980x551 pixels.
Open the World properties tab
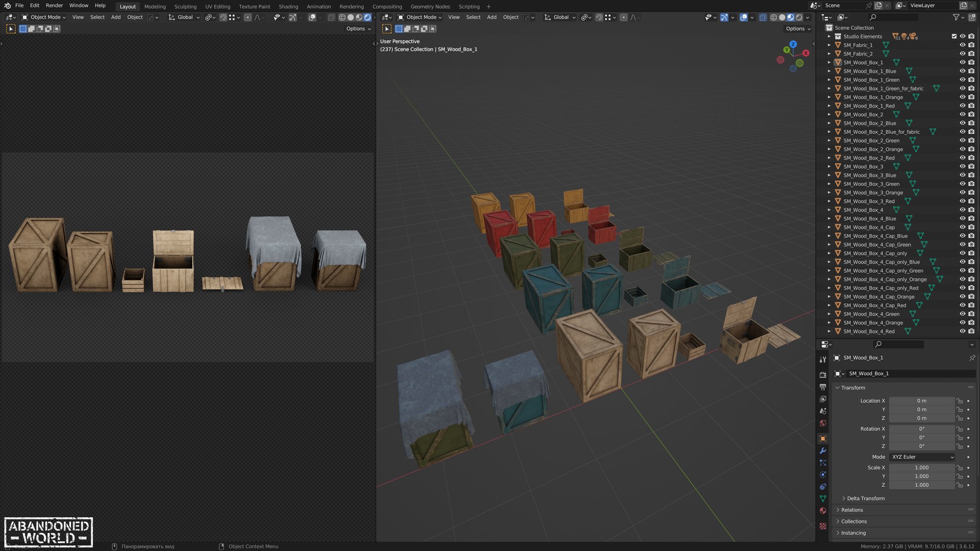pyautogui.click(x=823, y=423)
